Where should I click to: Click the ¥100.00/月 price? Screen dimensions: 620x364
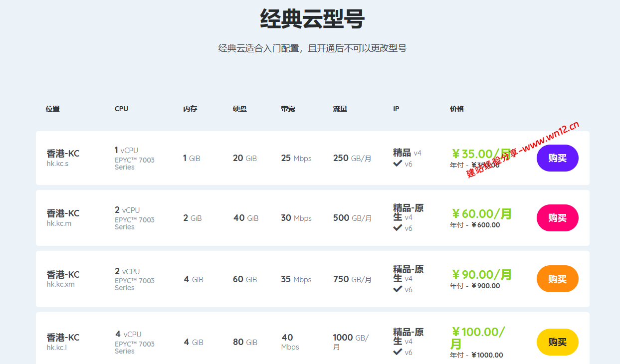[478, 338]
